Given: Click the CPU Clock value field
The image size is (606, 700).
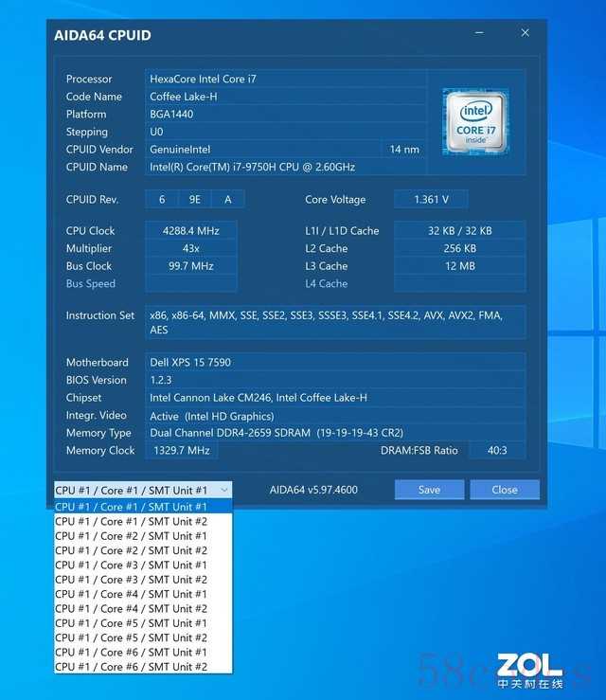Looking at the screenshot, I should [x=190, y=231].
